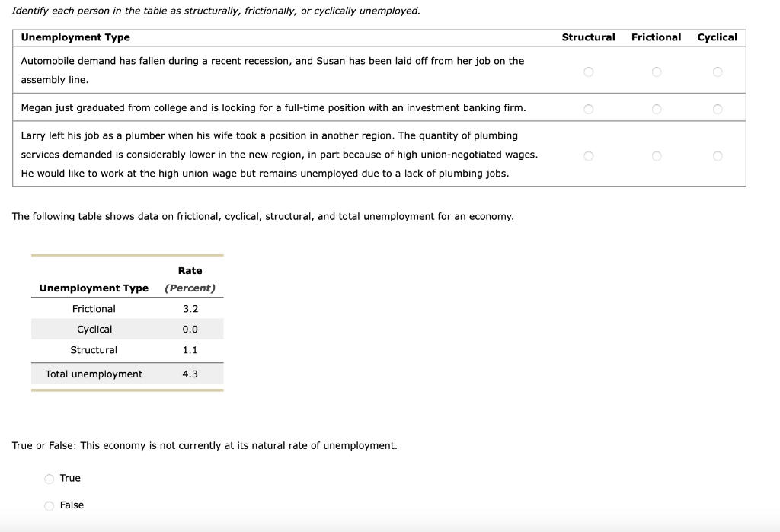Click the Structural column header
Viewport: 780px width, 532px height.
(589, 37)
